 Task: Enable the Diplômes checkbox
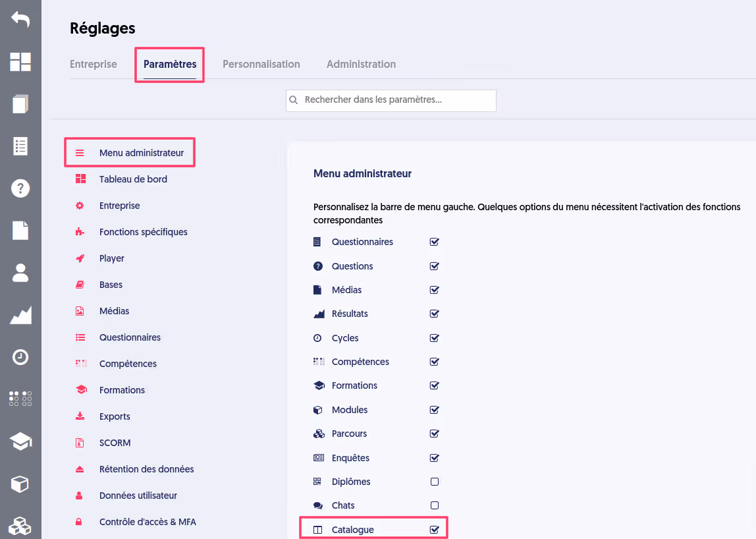click(x=435, y=482)
